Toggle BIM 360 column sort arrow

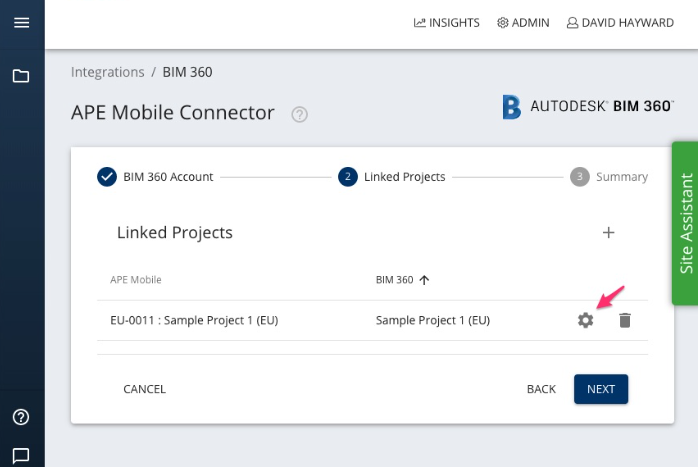424,280
